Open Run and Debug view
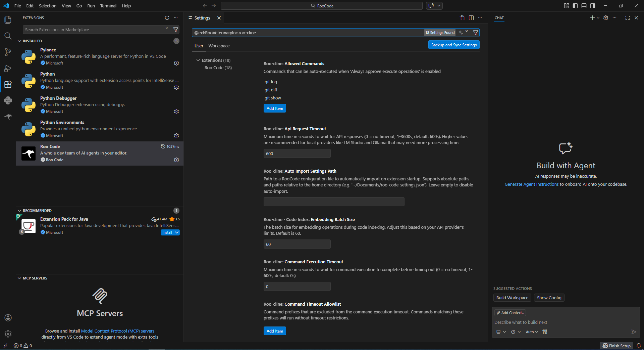This screenshot has height=350, width=644. (8, 69)
